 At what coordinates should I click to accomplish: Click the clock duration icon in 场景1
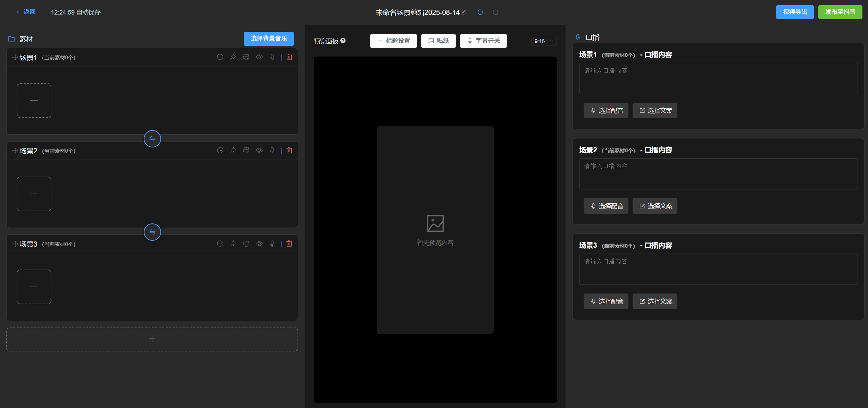point(220,57)
